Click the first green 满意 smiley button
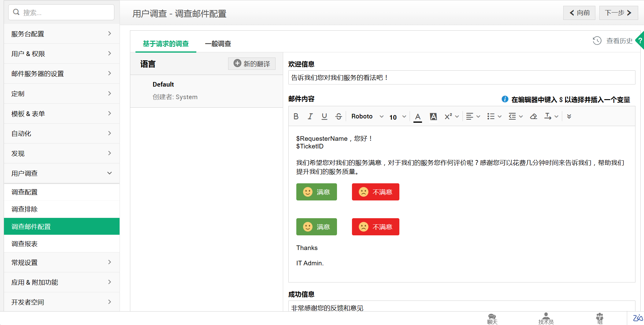644x325 pixels. 316,192
